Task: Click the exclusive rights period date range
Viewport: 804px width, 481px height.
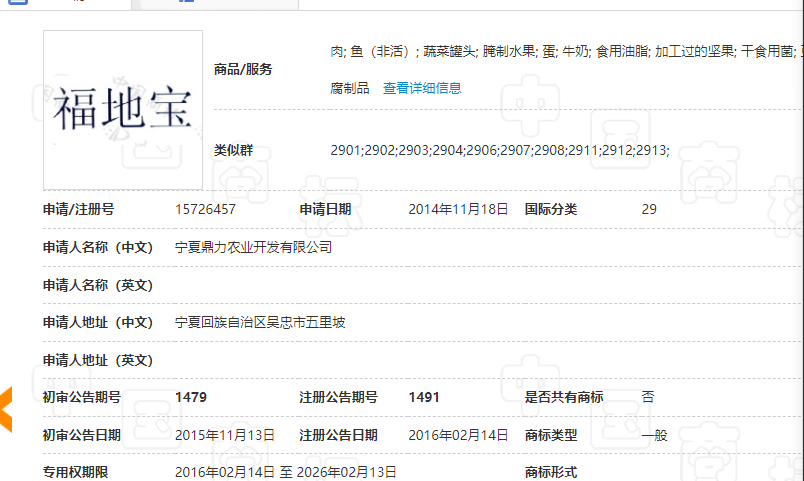Action: (x=285, y=472)
